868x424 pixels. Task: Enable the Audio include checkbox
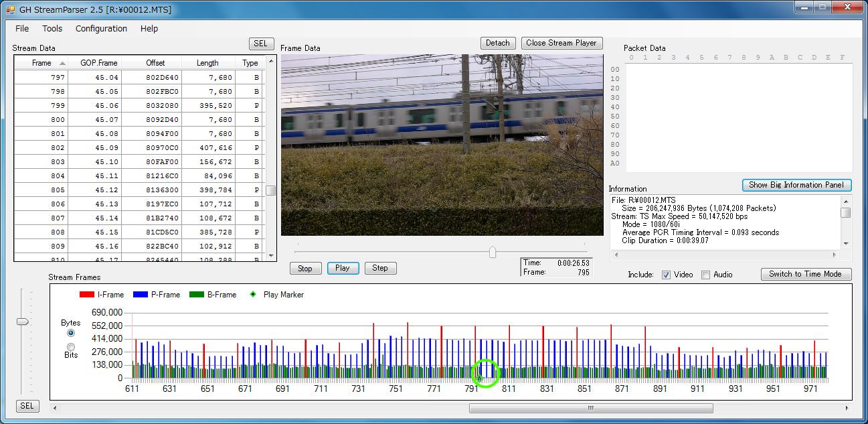pyautogui.click(x=705, y=275)
